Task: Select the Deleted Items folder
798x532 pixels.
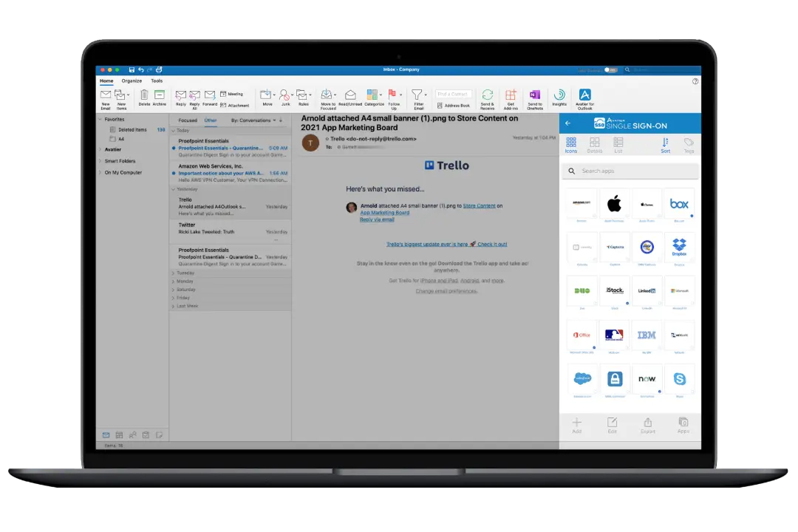Action: [x=132, y=130]
